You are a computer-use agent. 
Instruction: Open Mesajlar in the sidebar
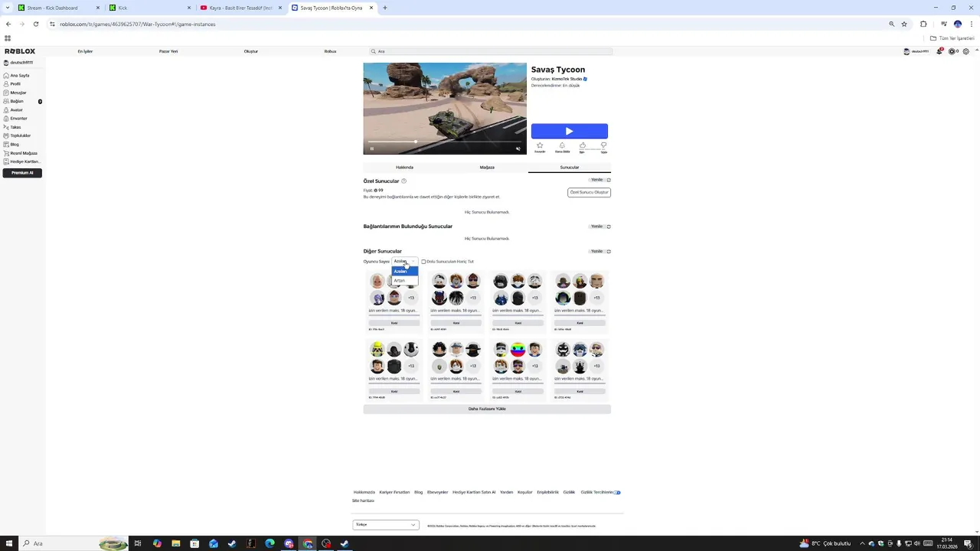tap(15, 93)
